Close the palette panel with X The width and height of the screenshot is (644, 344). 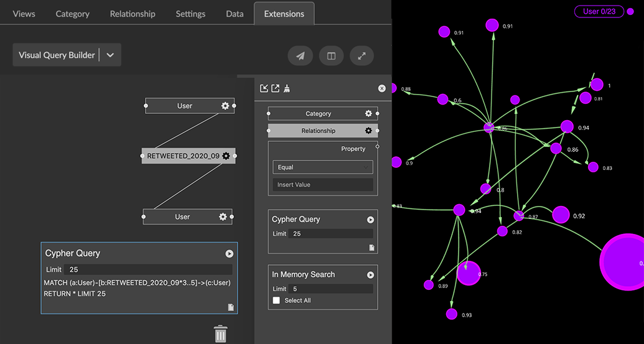coord(382,88)
